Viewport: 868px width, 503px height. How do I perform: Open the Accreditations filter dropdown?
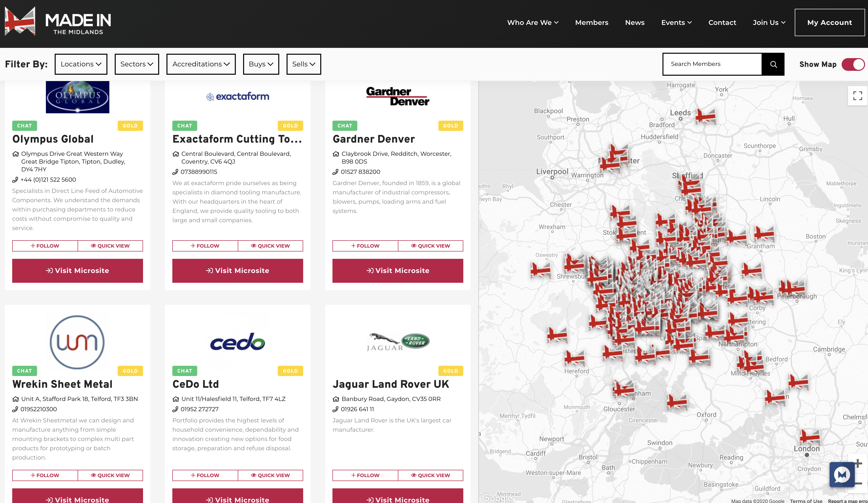click(201, 64)
